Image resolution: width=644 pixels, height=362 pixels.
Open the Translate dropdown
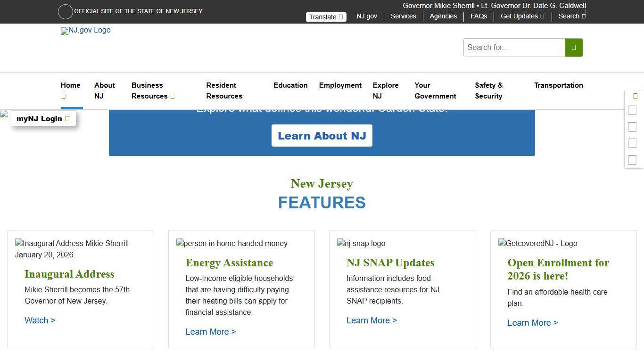[326, 16]
